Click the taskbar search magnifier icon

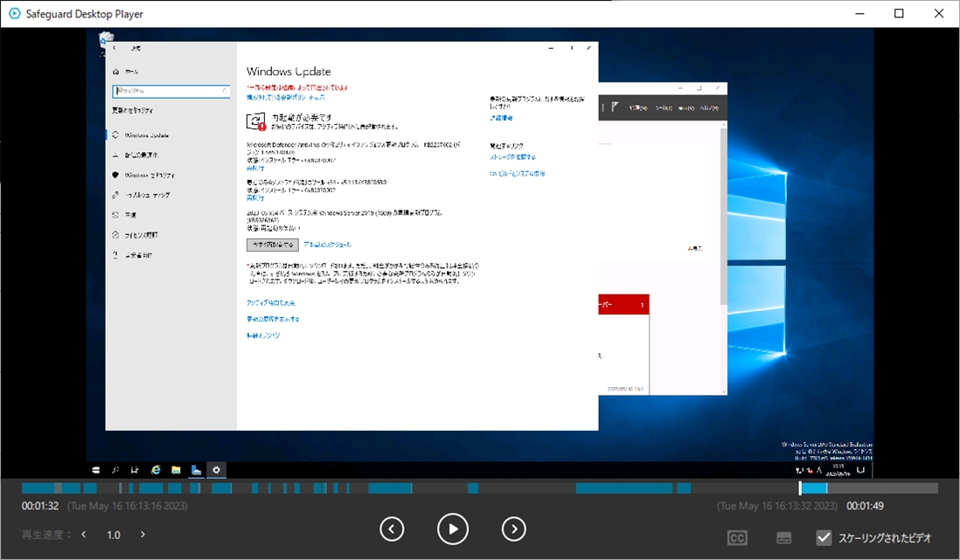[x=115, y=470]
